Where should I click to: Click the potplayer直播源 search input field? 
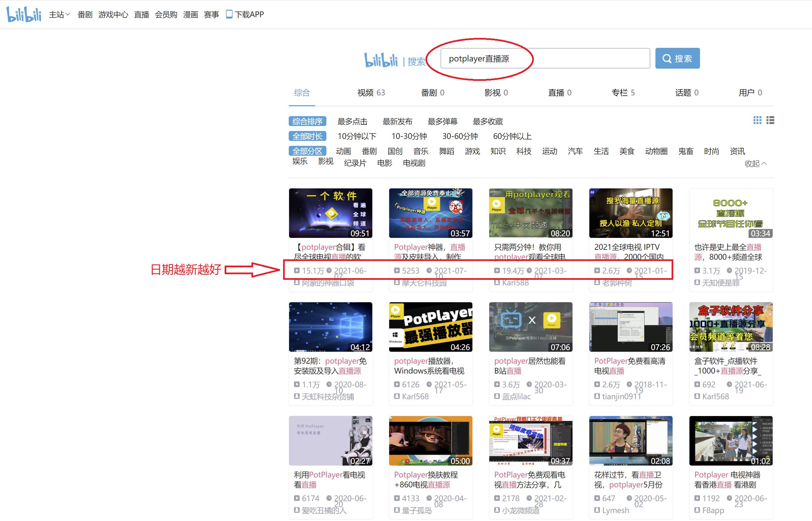tap(545, 58)
